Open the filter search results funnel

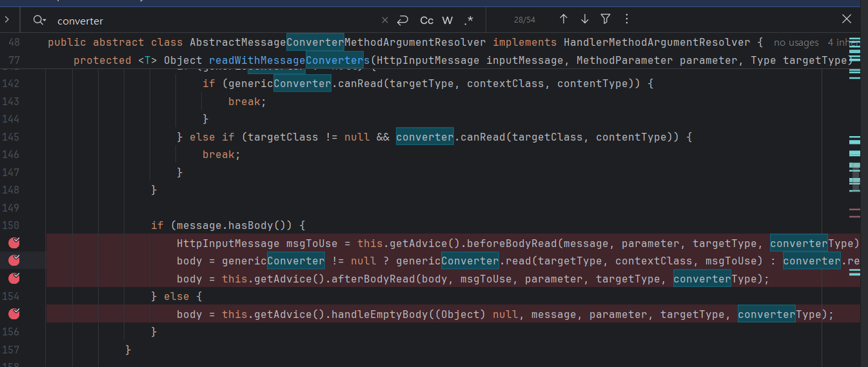point(605,19)
